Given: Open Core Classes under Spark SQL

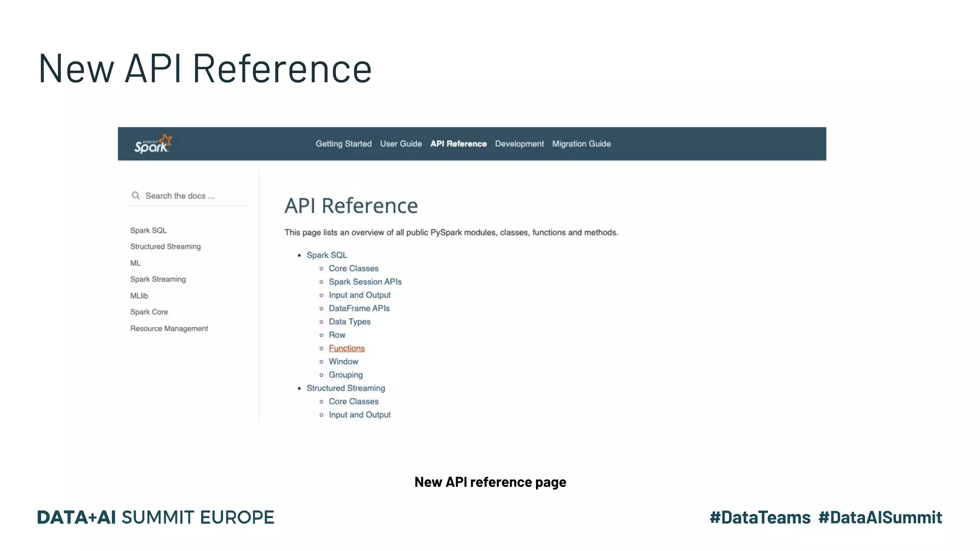Looking at the screenshot, I should click(354, 268).
